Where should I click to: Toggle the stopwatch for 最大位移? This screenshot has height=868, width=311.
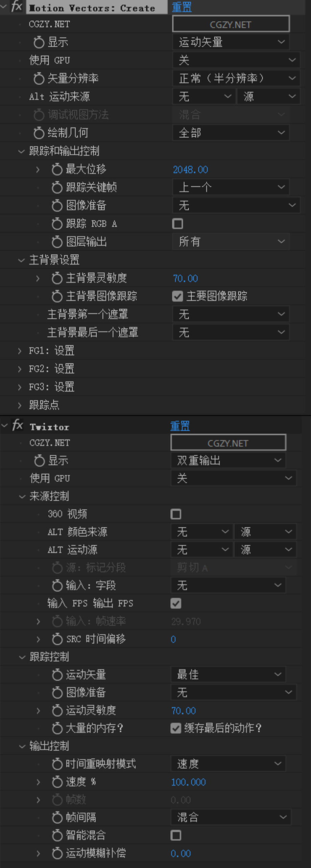57,169
